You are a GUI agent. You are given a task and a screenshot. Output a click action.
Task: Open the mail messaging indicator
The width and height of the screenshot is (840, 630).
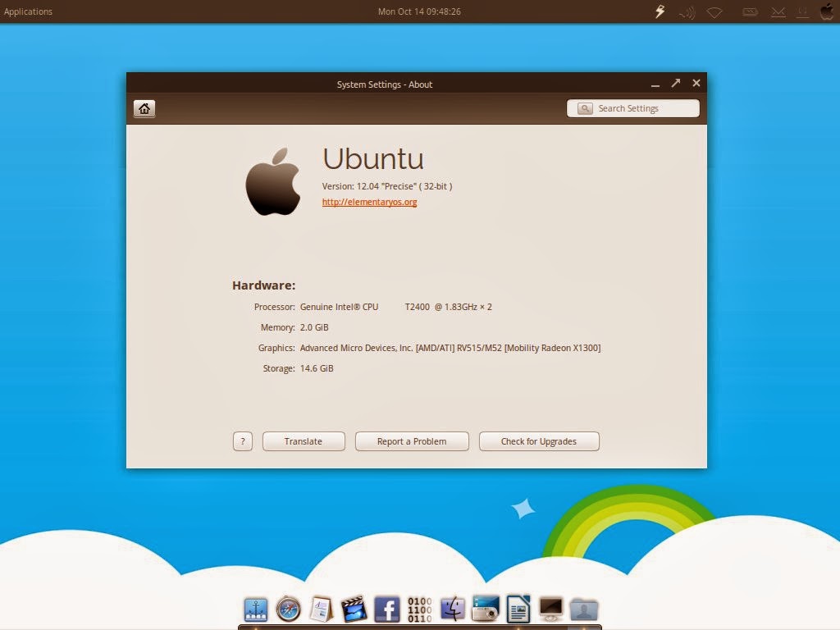pyautogui.click(x=778, y=12)
